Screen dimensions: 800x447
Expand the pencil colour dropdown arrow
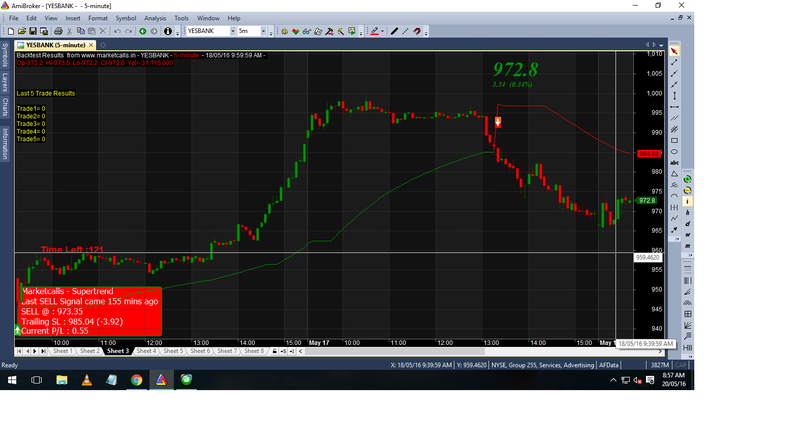coord(382,31)
